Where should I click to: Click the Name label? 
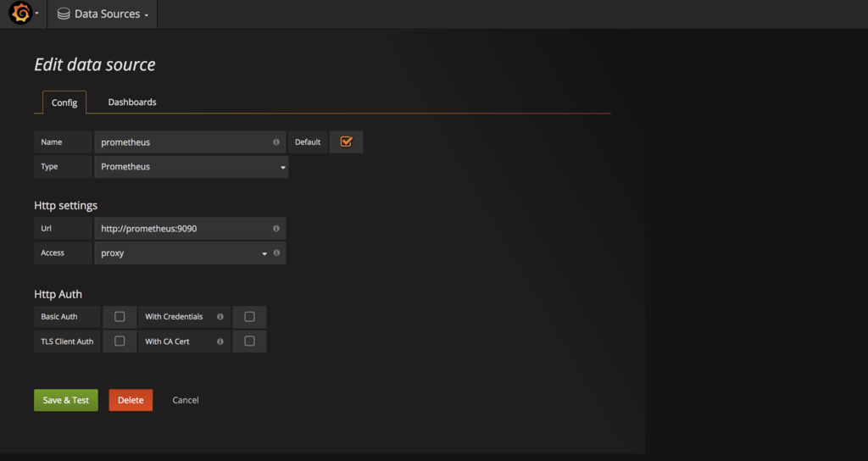point(52,142)
